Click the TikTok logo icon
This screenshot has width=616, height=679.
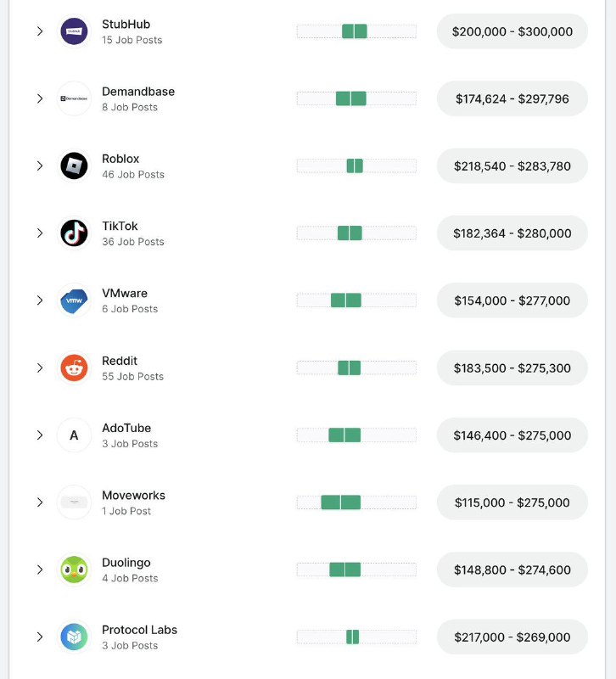coord(74,233)
